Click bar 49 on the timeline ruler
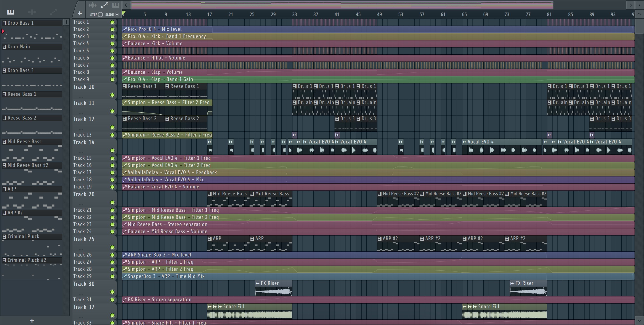 click(379, 15)
